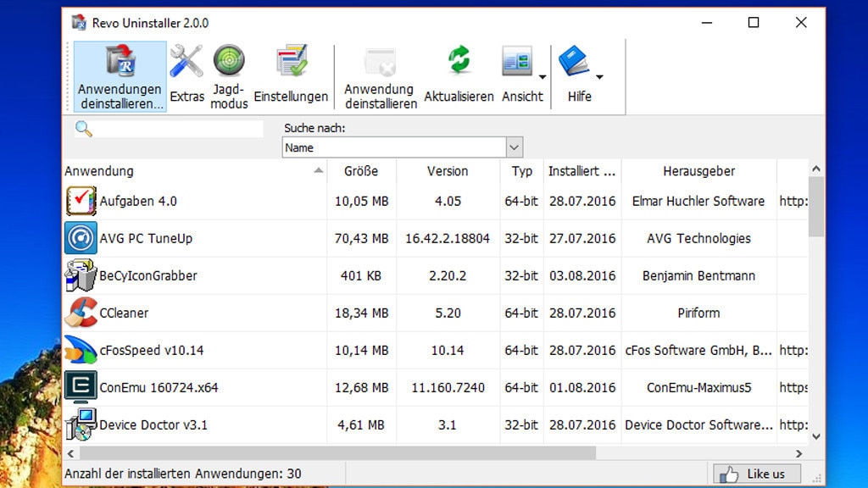868x488 pixels.
Task: Select 'Device Doctor v3.1' name text
Action: tap(153, 425)
